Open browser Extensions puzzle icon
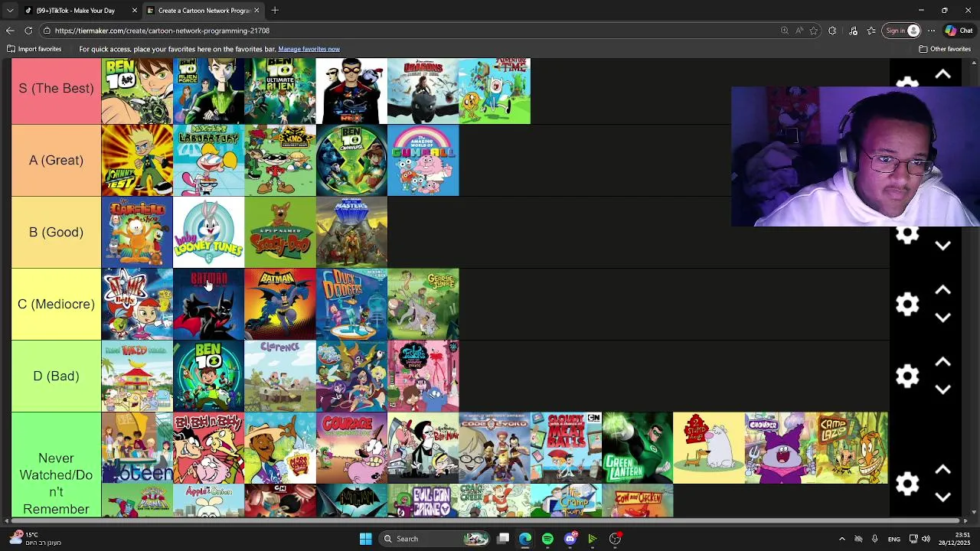This screenshot has height=551, width=980. click(832, 31)
